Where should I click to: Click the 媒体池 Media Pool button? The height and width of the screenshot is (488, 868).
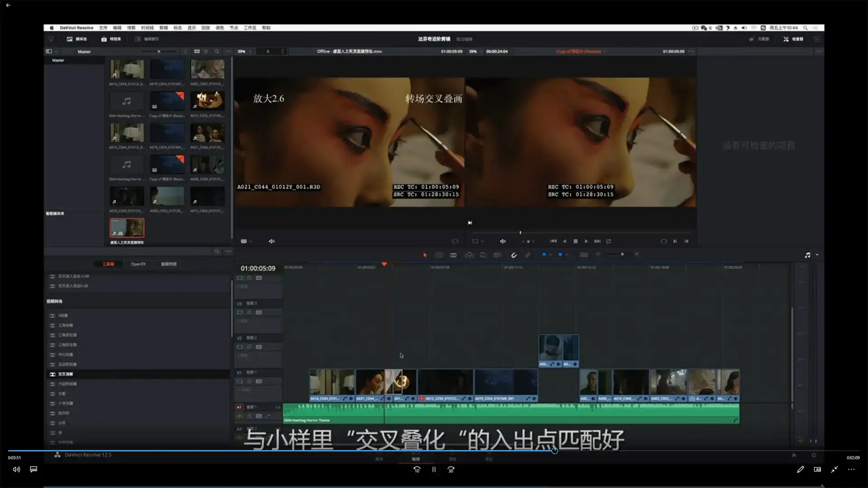coord(77,39)
